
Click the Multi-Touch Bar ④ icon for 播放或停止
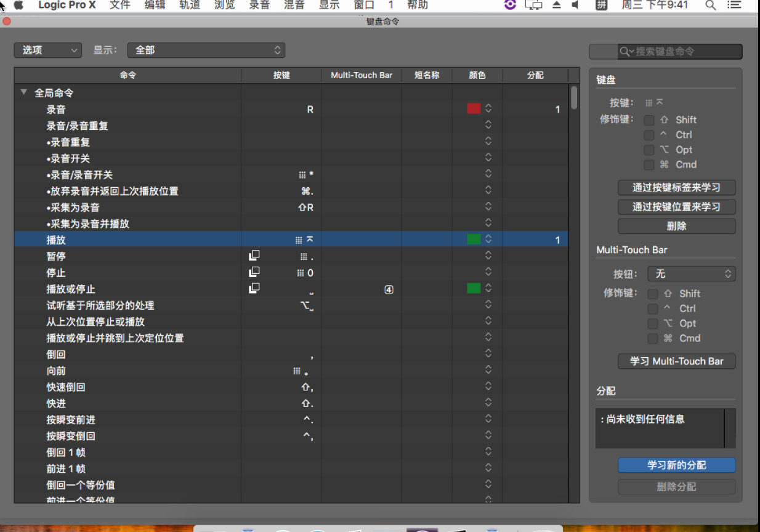pyautogui.click(x=389, y=289)
